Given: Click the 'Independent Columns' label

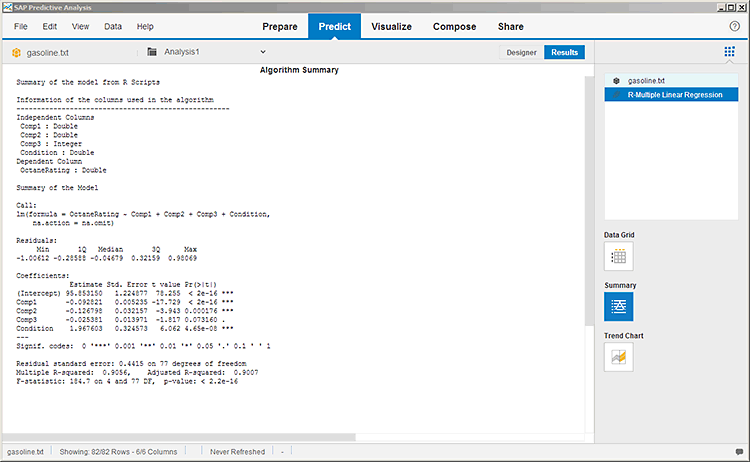Looking at the screenshot, I should point(55,117).
